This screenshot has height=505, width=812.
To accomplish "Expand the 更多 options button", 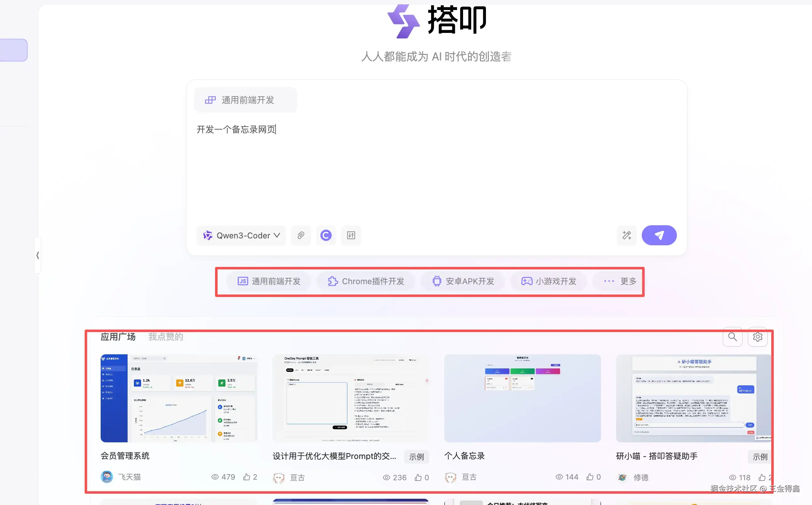I will 620,281.
